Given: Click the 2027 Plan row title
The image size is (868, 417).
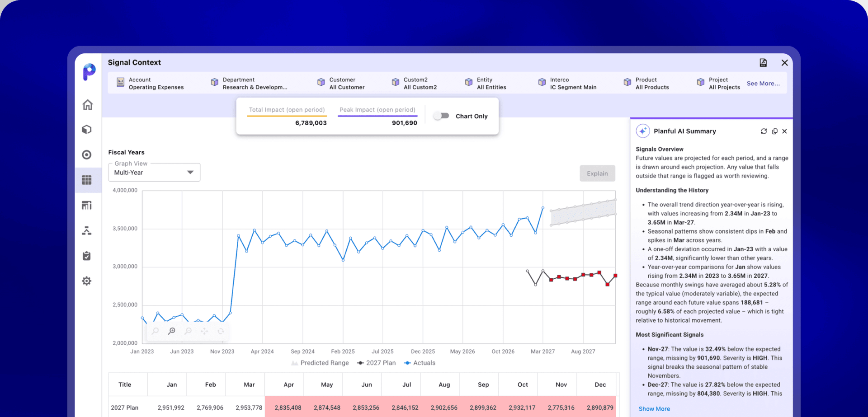Looking at the screenshot, I should click(125, 408).
